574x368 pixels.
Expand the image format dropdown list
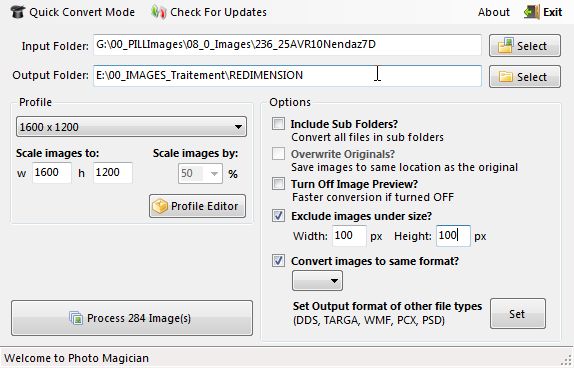point(317,280)
